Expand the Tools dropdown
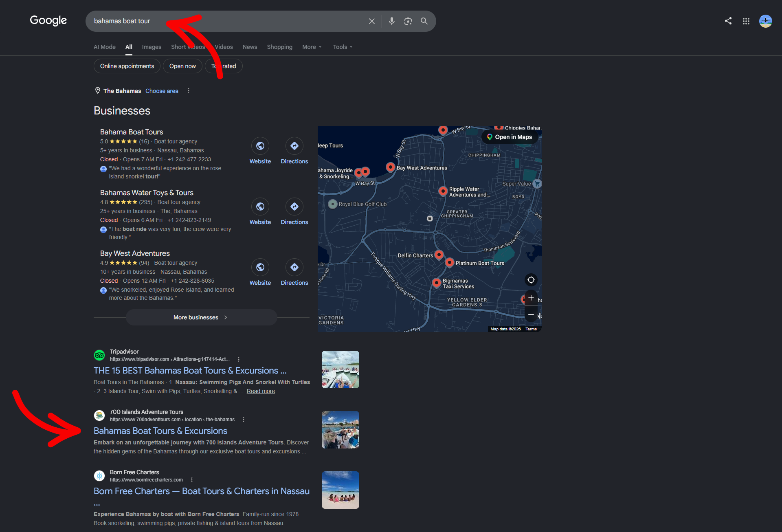782x532 pixels. click(343, 47)
